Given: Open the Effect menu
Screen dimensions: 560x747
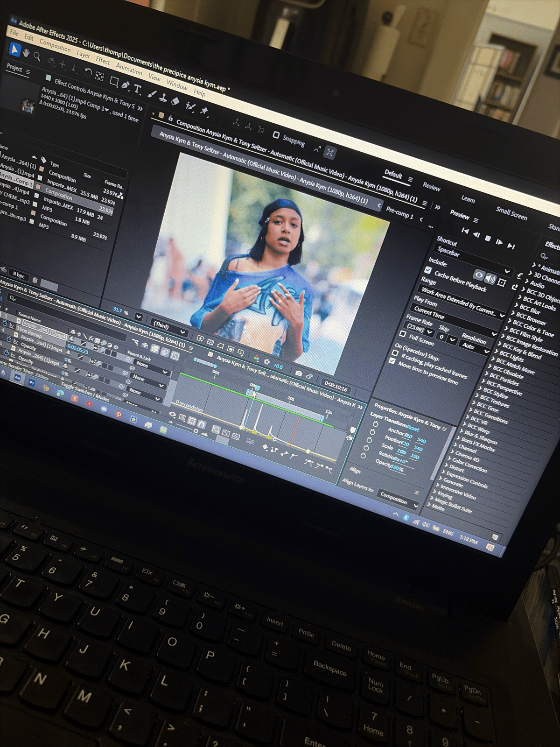Looking at the screenshot, I should [x=103, y=61].
